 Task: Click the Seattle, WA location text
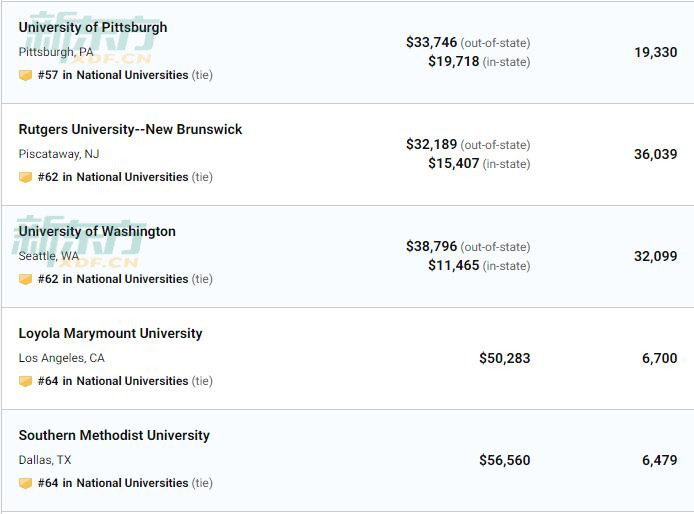coord(49,256)
